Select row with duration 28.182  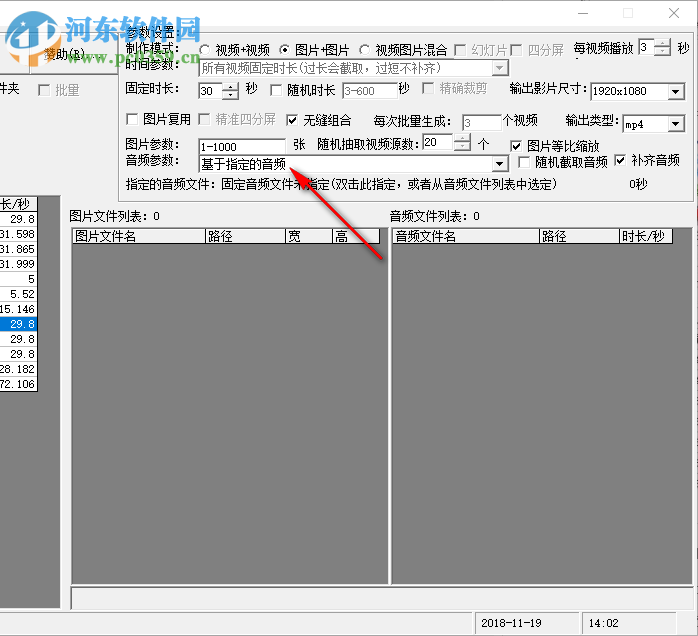click(18, 369)
